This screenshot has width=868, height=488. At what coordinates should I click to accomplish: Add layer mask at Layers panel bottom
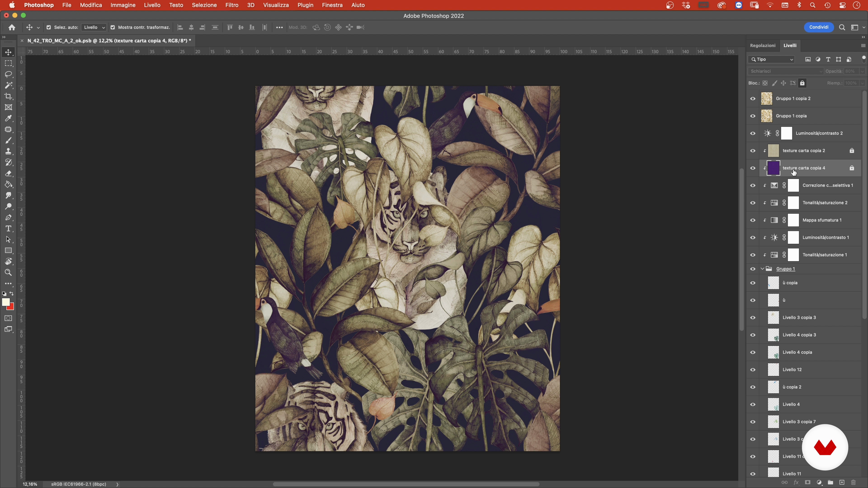808,482
